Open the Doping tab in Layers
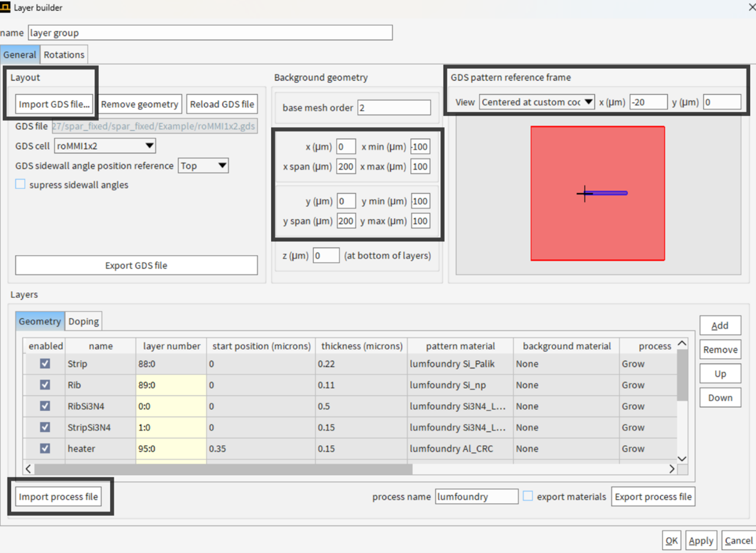 [84, 321]
